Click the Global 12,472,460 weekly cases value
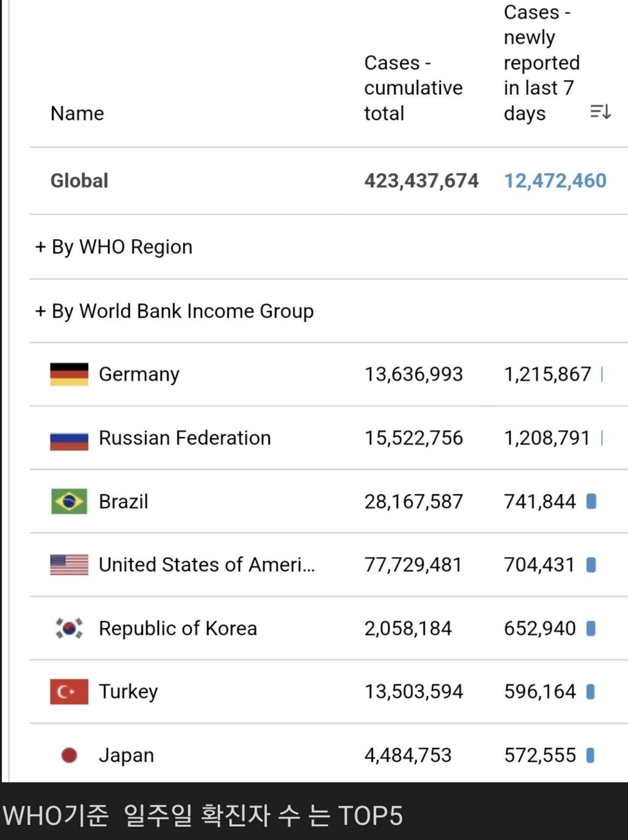628x840 pixels. (555, 180)
